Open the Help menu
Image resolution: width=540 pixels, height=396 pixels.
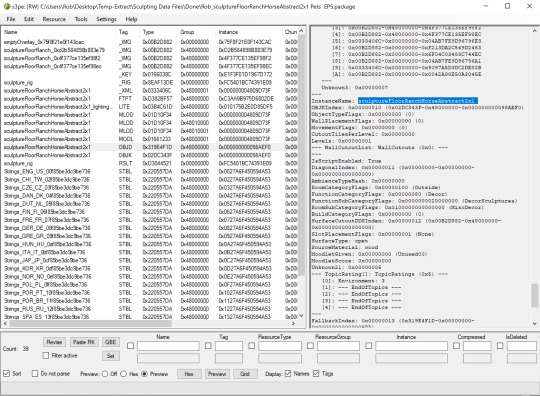click(x=131, y=19)
